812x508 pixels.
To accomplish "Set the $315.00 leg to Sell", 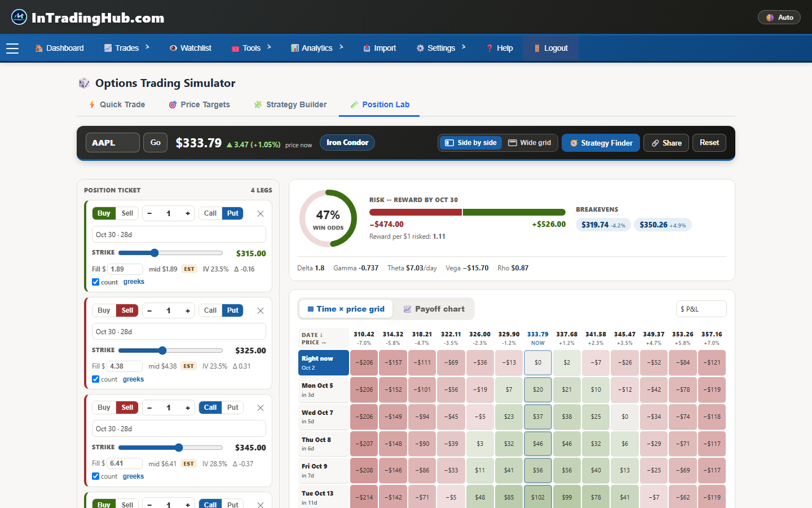I will (127, 213).
